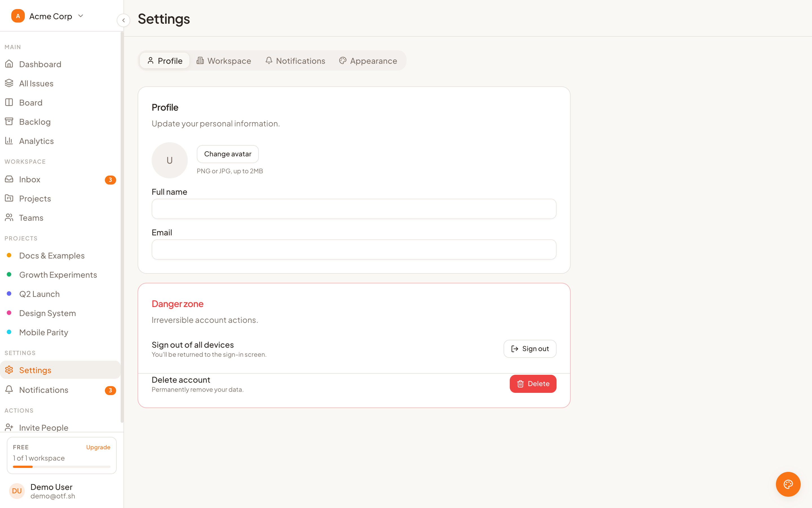Viewport: 812px width, 508px height.
Task: Collapse the sidebar with the arrow button
Action: point(123,20)
